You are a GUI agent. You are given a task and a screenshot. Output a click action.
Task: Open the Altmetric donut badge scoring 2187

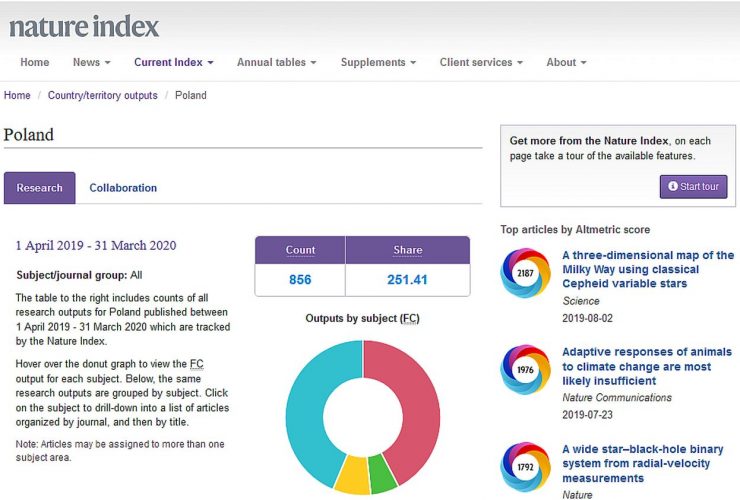[x=525, y=273]
